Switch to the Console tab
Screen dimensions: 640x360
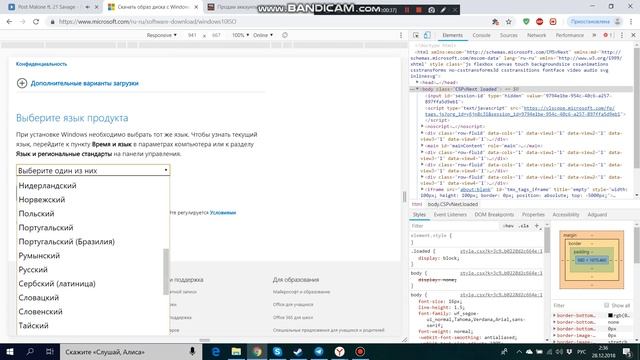[x=481, y=36]
